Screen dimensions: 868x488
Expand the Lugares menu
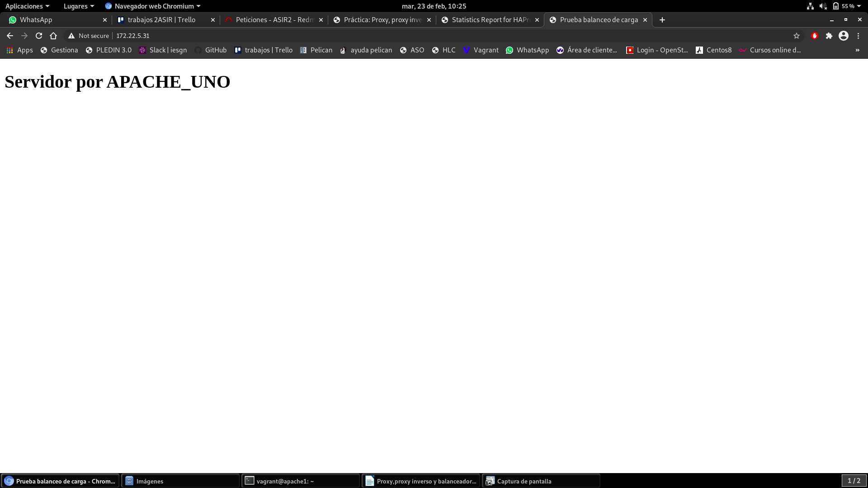tap(79, 6)
